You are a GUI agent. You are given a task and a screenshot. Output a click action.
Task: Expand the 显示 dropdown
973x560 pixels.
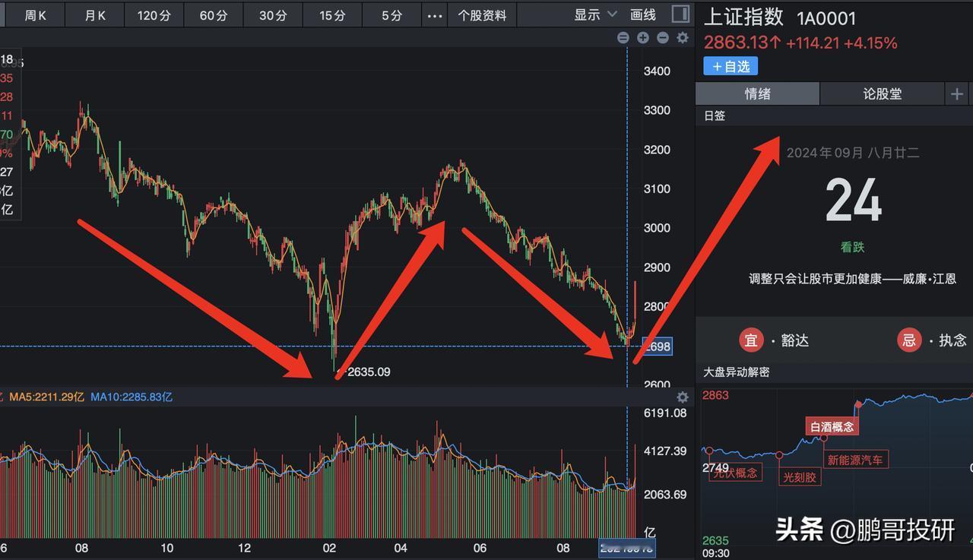click(x=597, y=15)
